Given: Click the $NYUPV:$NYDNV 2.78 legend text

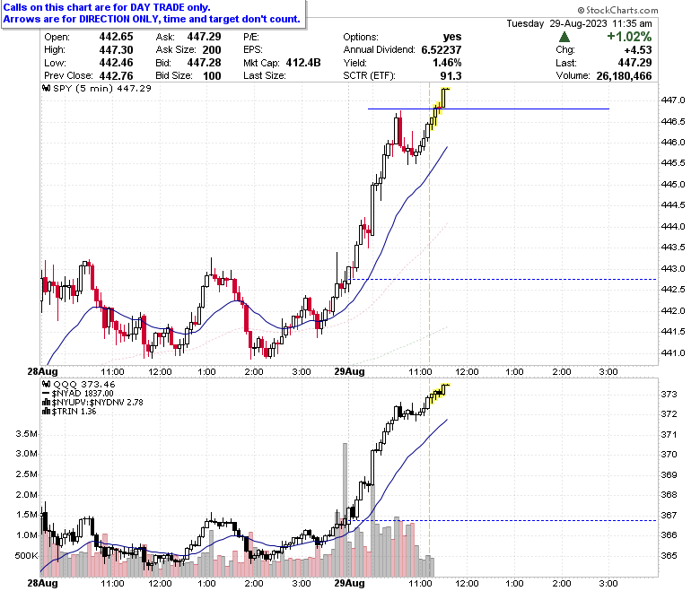Looking at the screenshot, I should tap(97, 403).
